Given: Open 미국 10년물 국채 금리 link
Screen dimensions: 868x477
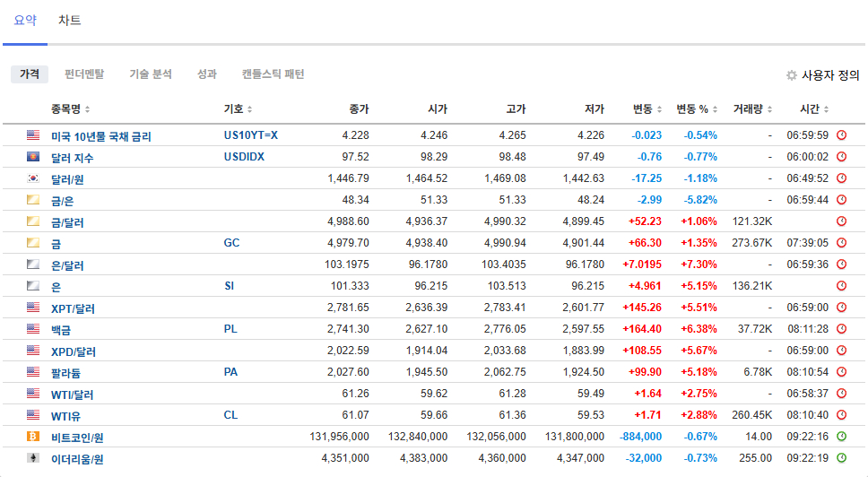Looking at the screenshot, I should point(100,136).
